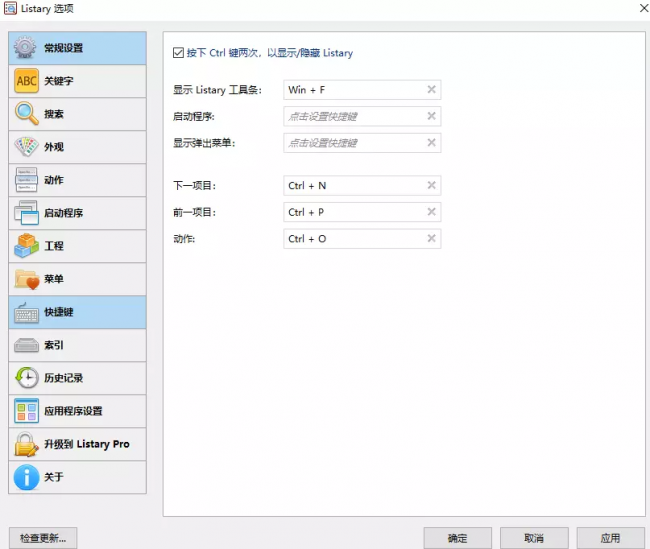Select the keyboard icon for 快捷键
Viewport: 650px width, 549px height.
[27, 313]
